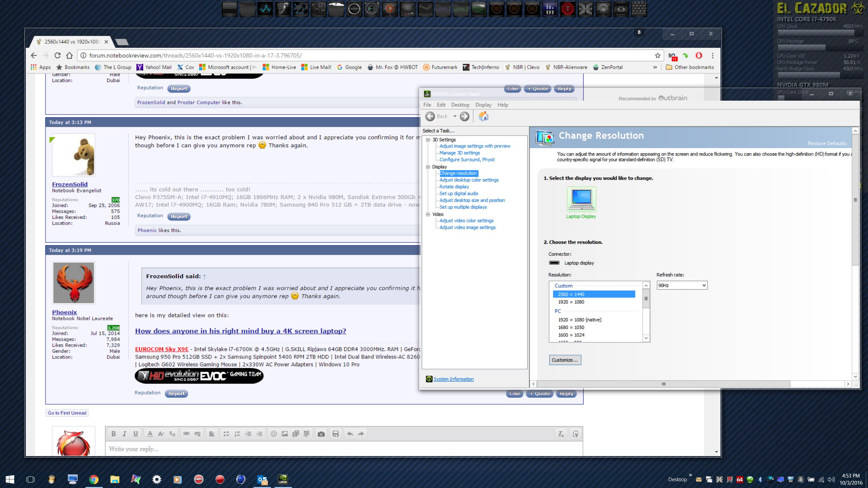
Task: Open the System Information link
Action: pos(453,379)
